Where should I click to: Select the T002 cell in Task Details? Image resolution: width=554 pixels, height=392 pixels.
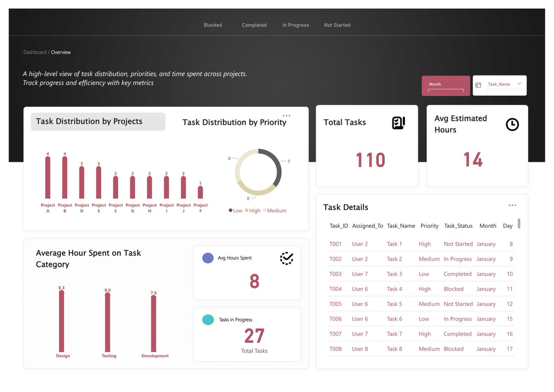pyautogui.click(x=336, y=259)
